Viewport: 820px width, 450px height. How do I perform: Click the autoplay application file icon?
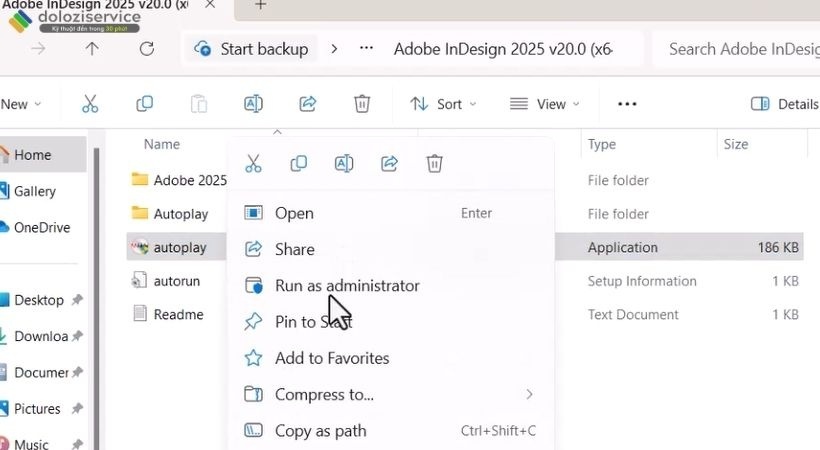[x=139, y=247]
